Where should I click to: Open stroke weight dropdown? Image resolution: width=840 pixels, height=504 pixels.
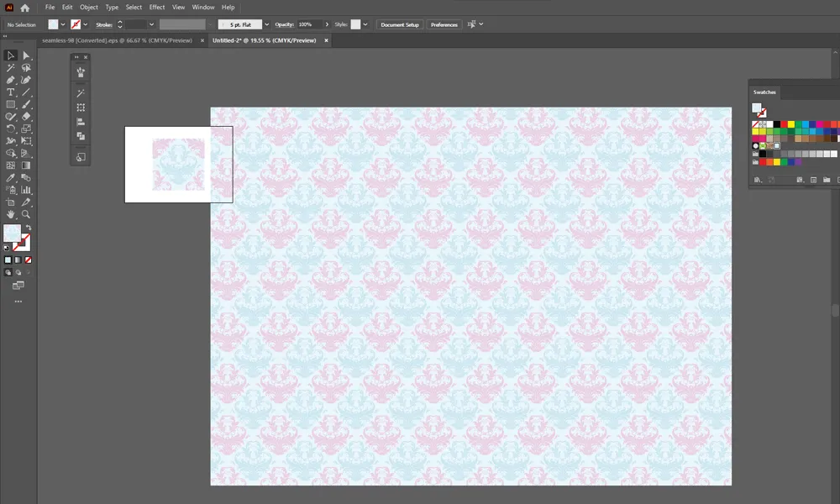tap(151, 24)
